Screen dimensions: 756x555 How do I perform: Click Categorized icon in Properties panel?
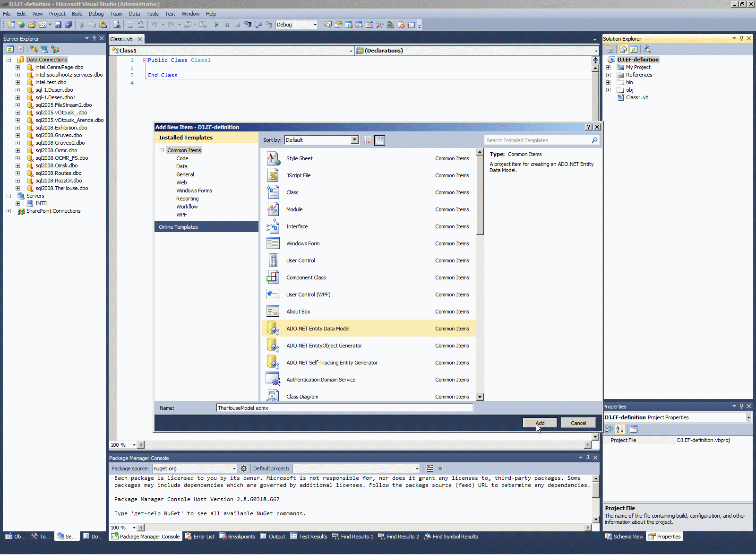tap(610, 429)
